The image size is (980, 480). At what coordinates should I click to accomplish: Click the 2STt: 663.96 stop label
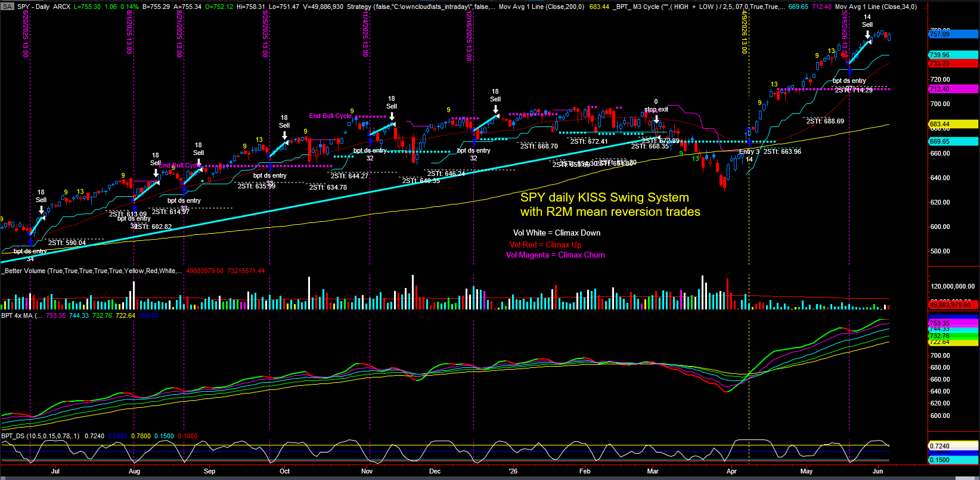tap(782, 151)
